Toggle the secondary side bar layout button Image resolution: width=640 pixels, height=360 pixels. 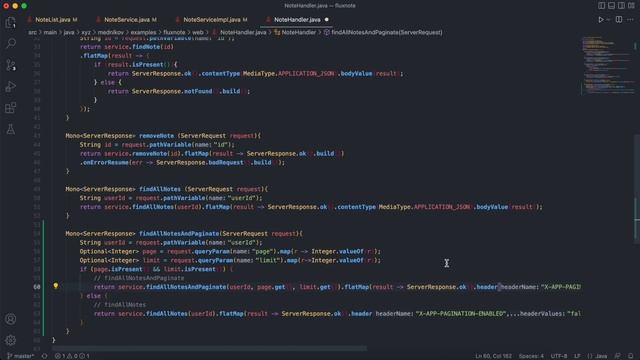click(621, 6)
